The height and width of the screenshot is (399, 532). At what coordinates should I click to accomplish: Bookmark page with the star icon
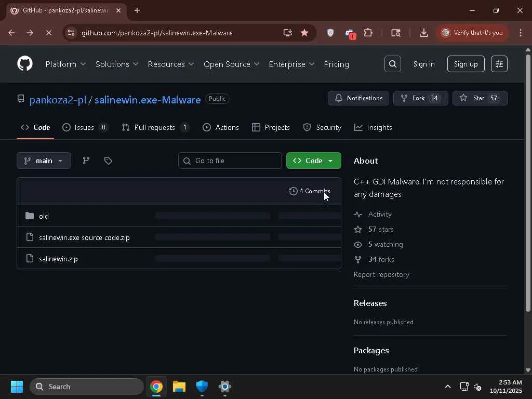pos(304,33)
